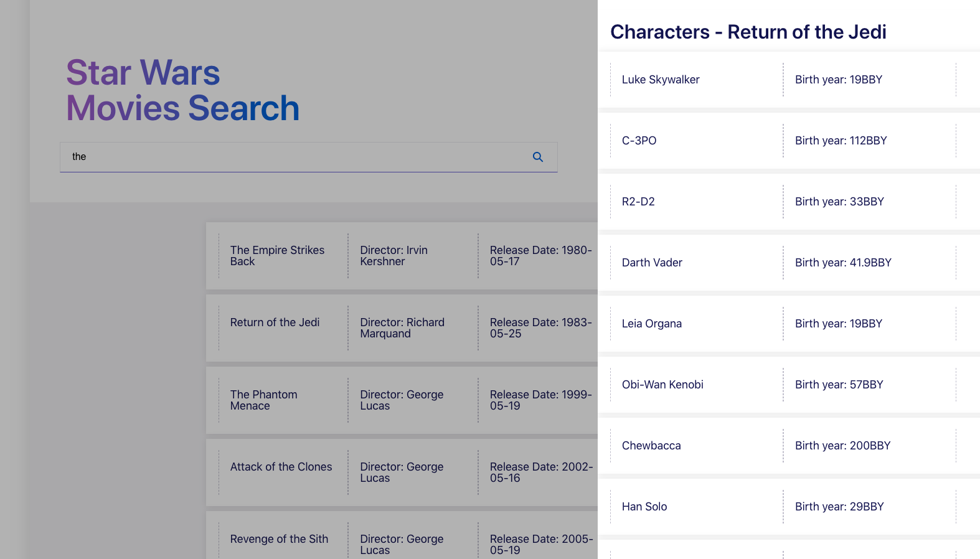This screenshot has height=559, width=980.
Task: Select the Return of the Jedi movie
Action: (275, 322)
